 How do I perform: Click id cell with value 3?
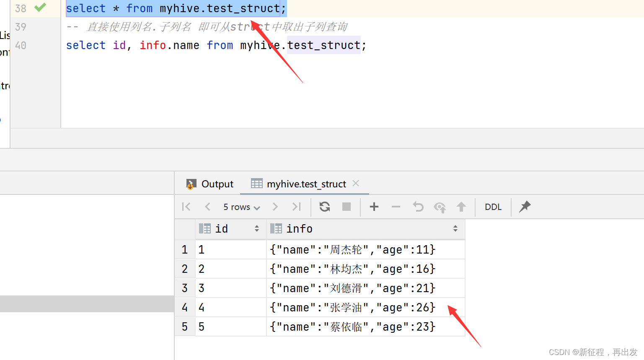click(x=231, y=288)
